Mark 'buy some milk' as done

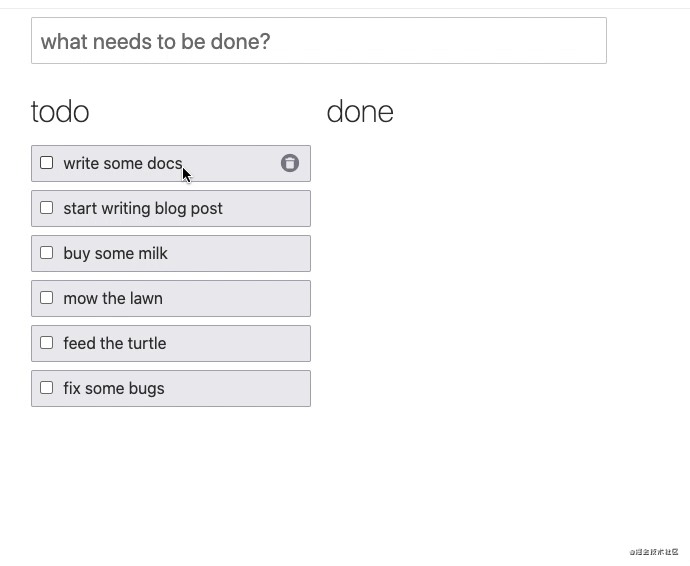46,252
